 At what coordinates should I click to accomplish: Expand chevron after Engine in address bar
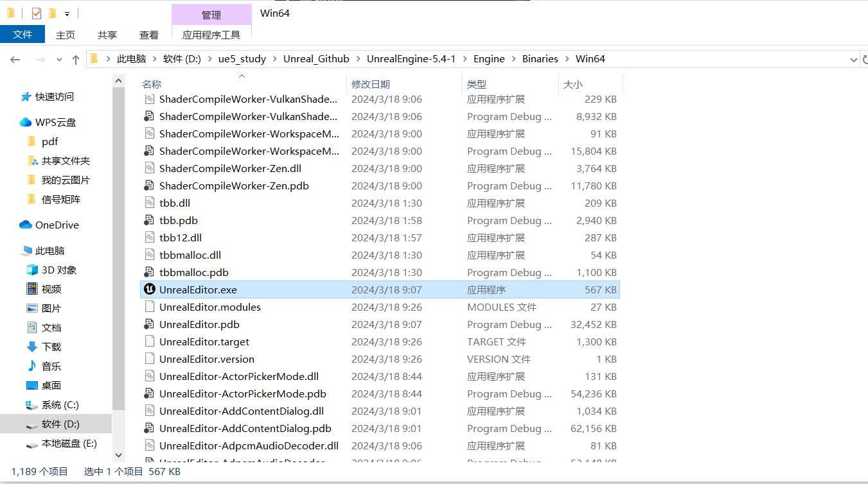click(x=513, y=59)
